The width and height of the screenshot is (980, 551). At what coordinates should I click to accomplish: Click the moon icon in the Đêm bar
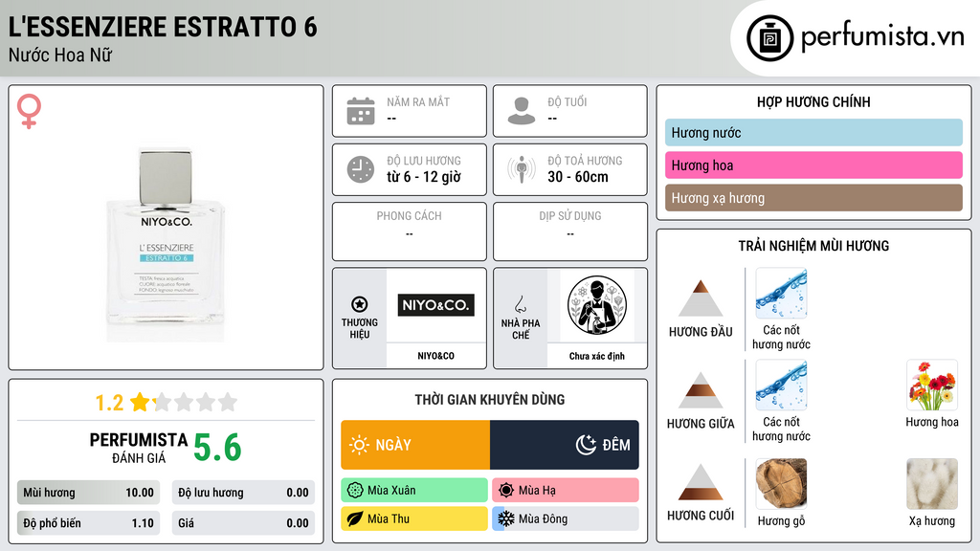click(586, 445)
